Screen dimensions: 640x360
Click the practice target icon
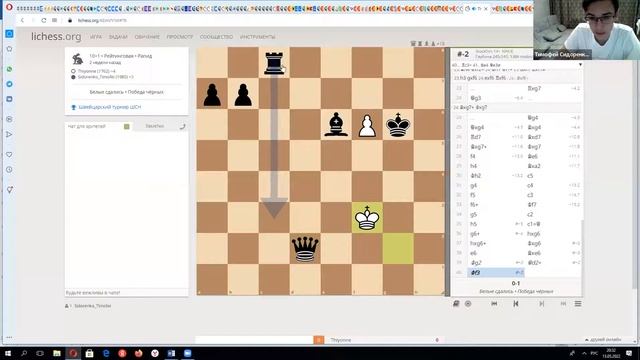pos(468,304)
